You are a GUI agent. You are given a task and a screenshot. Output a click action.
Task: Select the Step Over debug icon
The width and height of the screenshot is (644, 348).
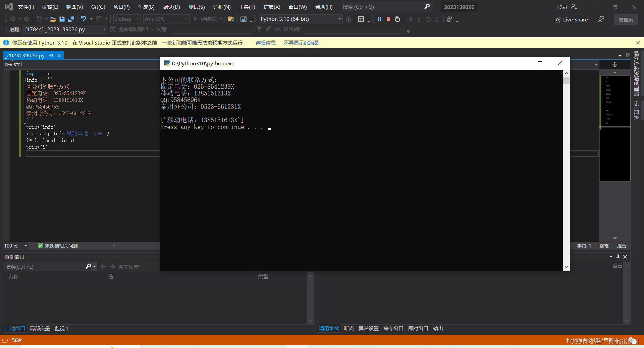click(428, 19)
